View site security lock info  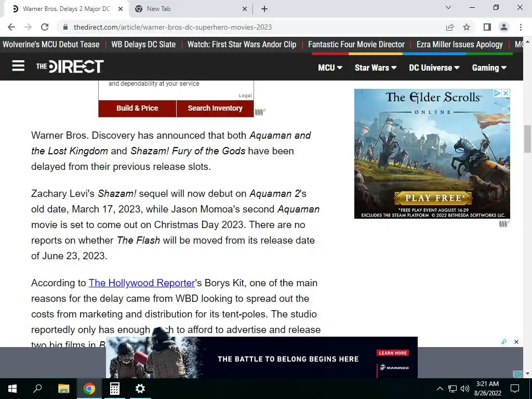(x=66, y=27)
